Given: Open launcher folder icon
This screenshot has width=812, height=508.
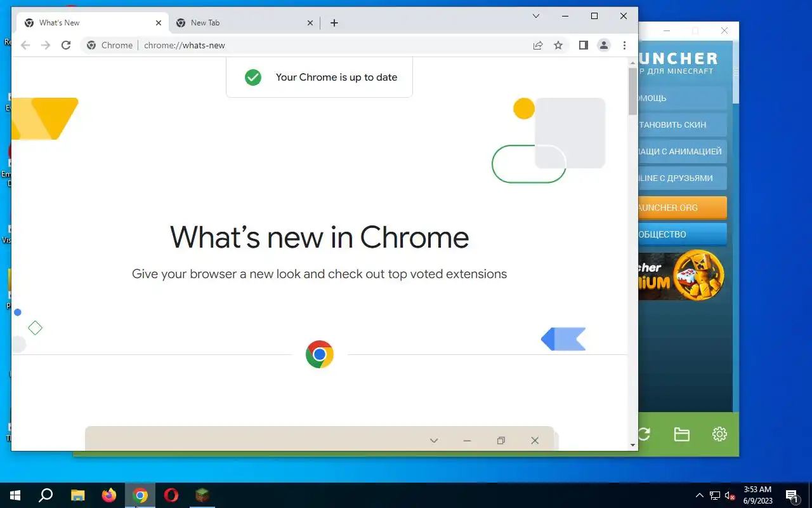Looking at the screenshot, I should (x=682, y=434).
